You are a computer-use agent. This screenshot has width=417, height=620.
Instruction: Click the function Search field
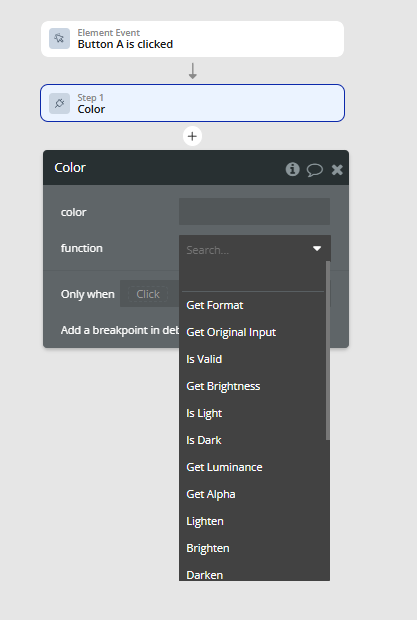247,250
